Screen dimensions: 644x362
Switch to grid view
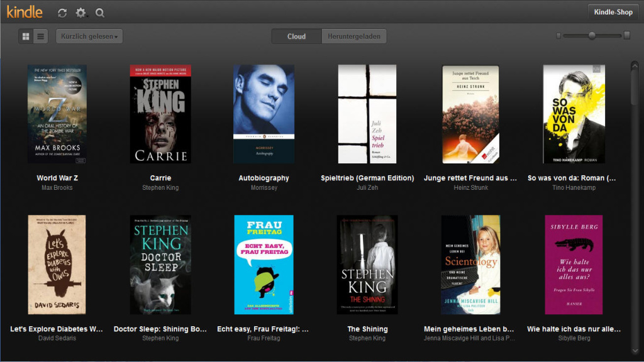(x=26, y=36)
